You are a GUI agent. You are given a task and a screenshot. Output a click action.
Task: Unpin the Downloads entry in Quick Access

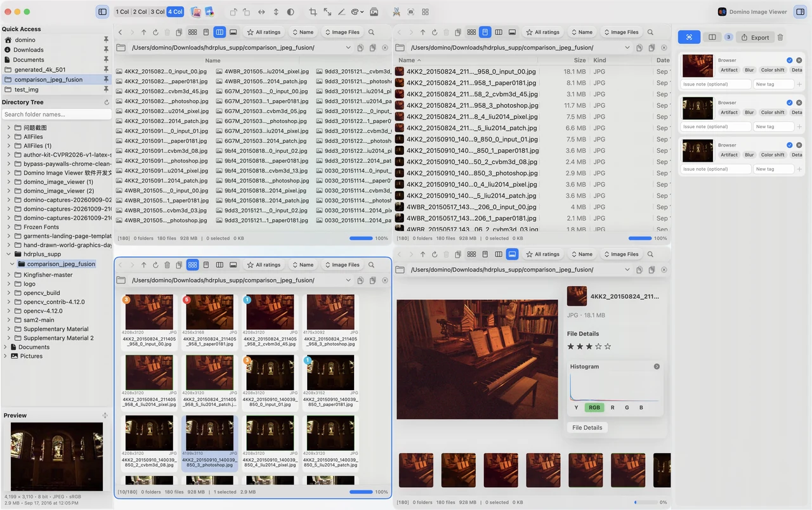tap(106, 49)
